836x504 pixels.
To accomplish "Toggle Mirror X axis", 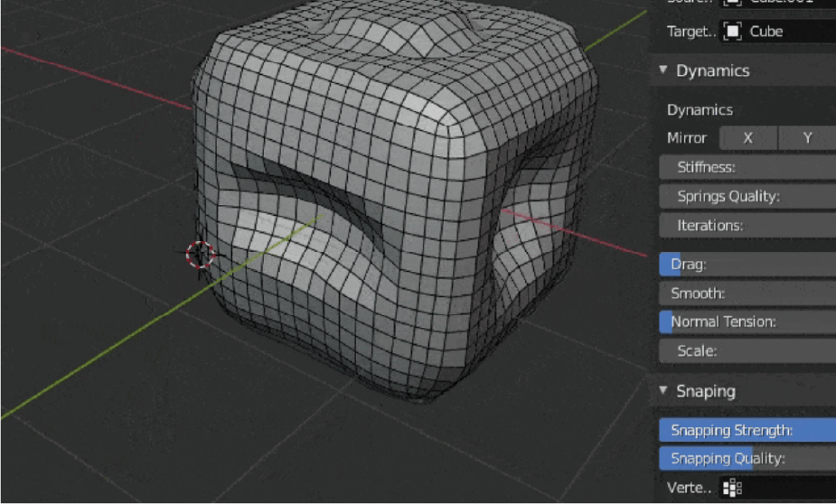I will [x=747, y=138].
